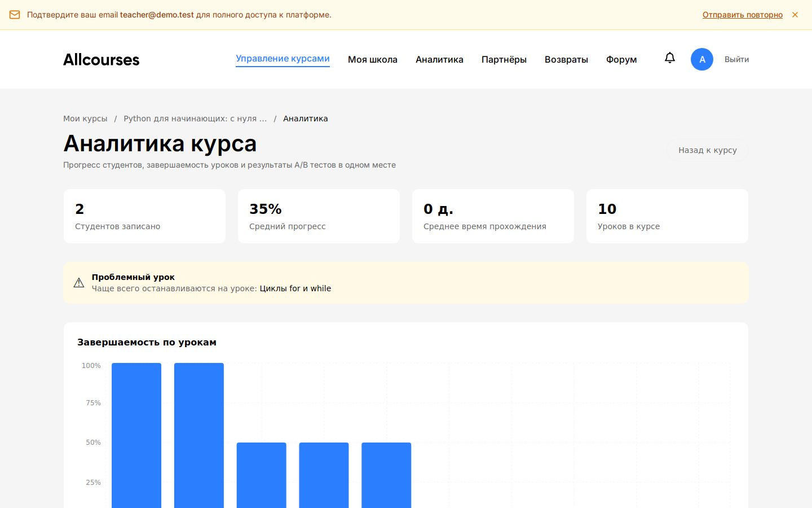Go to Мои курсы breadcrumb
812x508 pixels.
tap(85, 119)
